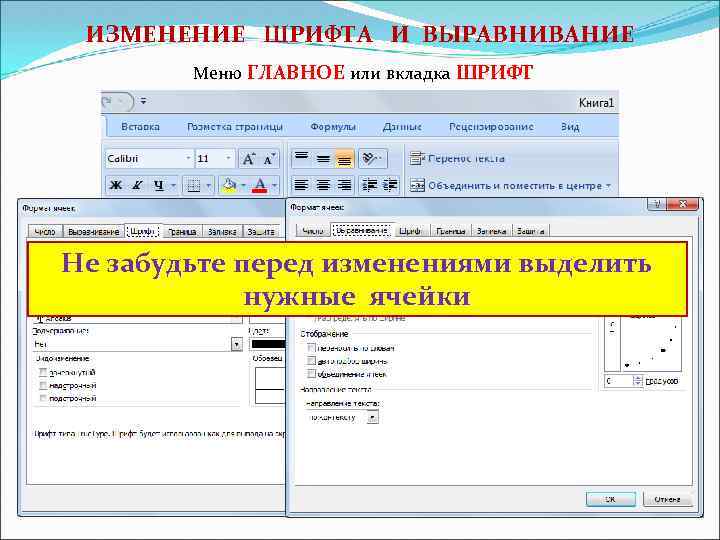The image size is (720, 540).
Task: Enable the подстрочный subscript checkbox
Action: point(43,398)
